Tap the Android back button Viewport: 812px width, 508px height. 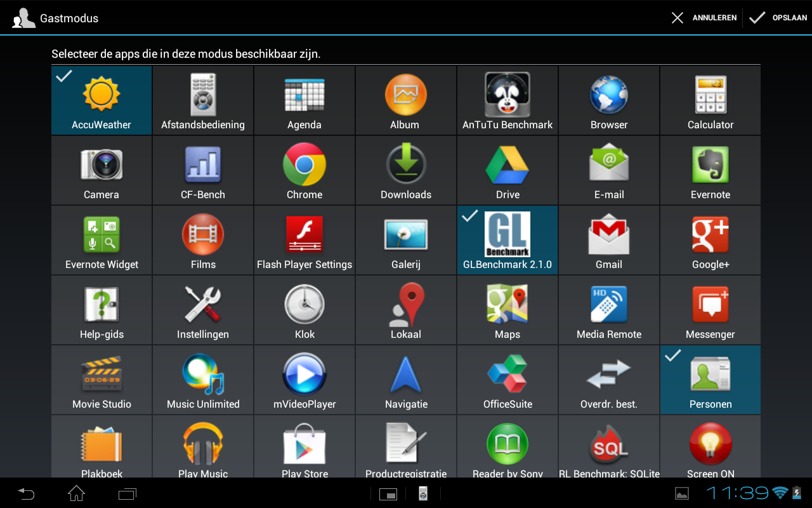26,493
